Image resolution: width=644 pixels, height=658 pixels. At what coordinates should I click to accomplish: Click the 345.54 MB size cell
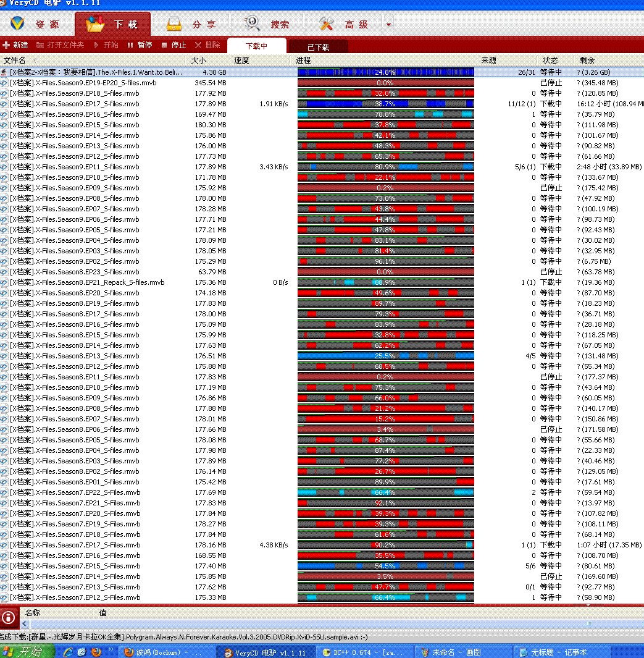(211, 83)
